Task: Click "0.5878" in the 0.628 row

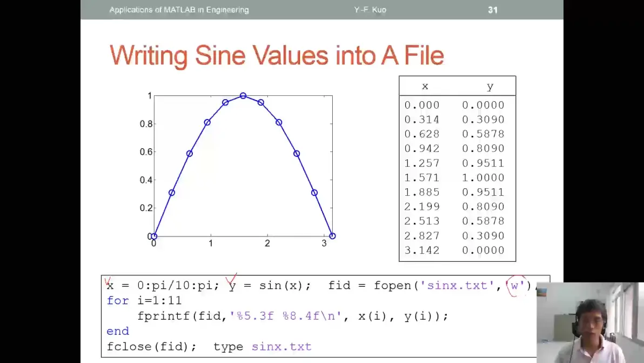Action: pos(483,134)
